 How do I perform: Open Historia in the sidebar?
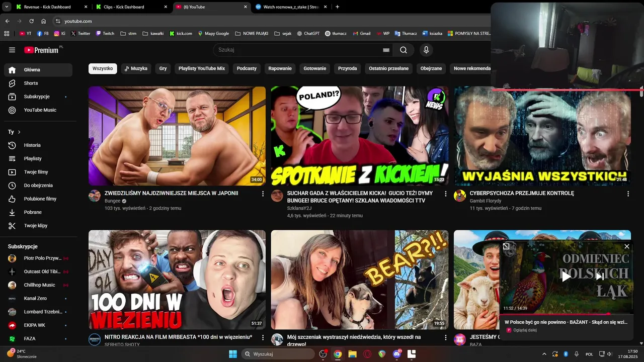(38, 145)
